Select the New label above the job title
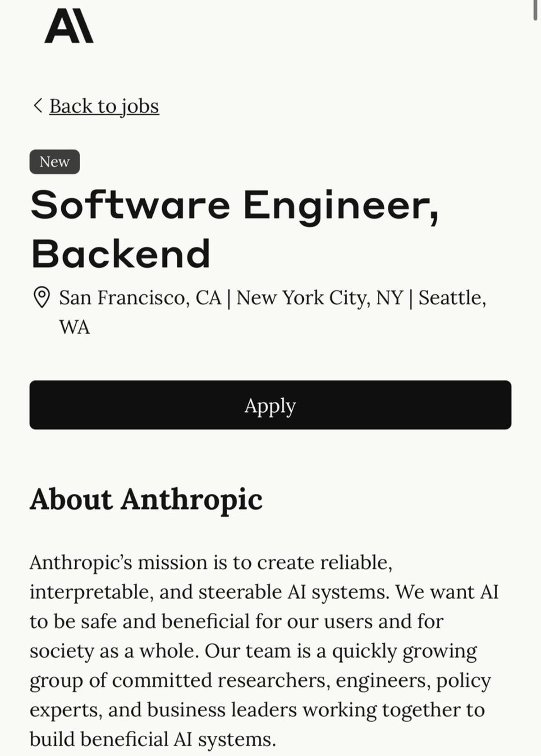The height and width of the screenshot is (756, 541). tap(54, 161)
